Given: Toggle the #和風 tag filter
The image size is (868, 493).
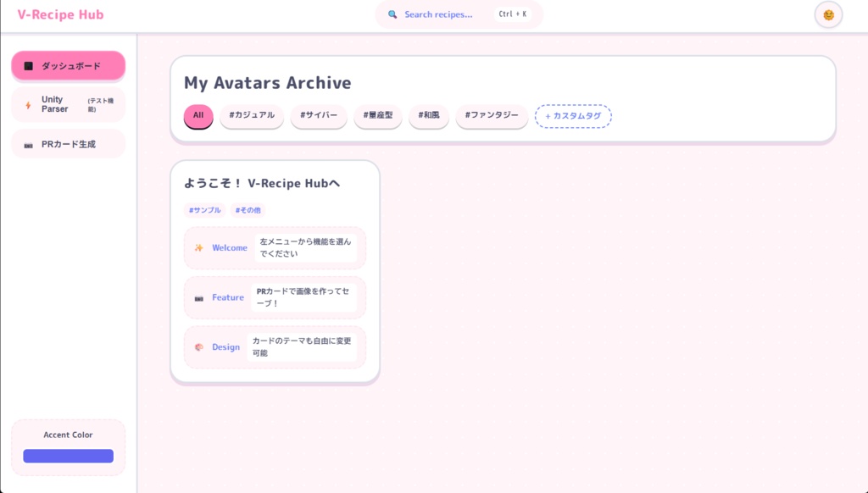Looking at the screenshot, I should tap(429, 116).
